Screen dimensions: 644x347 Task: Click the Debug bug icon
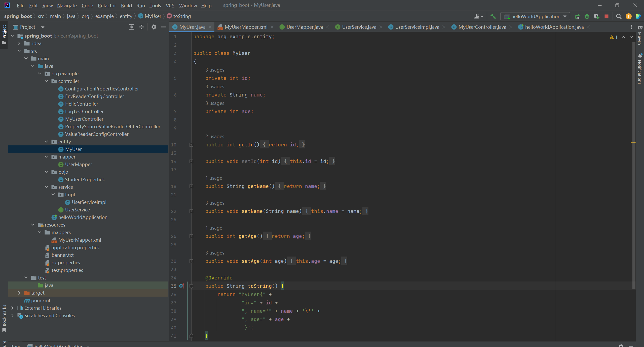pos(587,16)
